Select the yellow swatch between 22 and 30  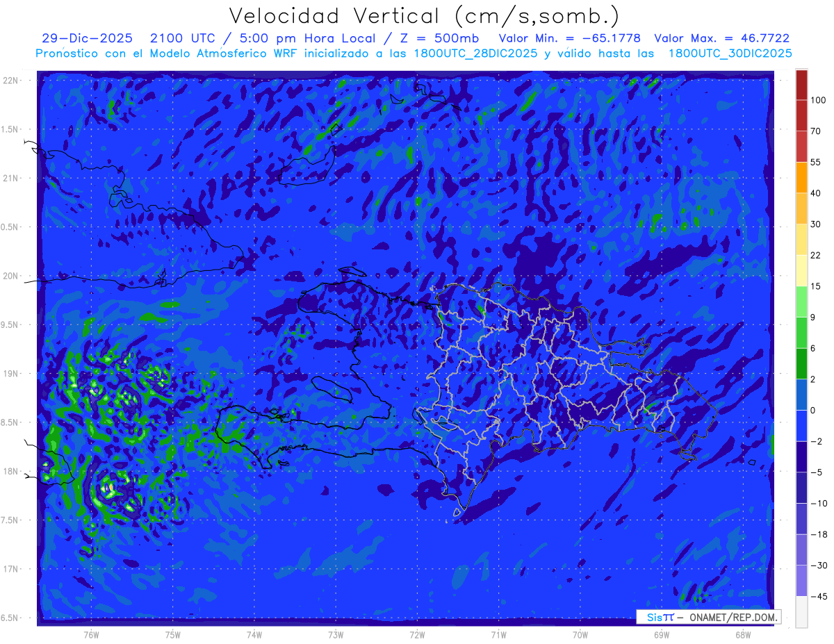801,239
